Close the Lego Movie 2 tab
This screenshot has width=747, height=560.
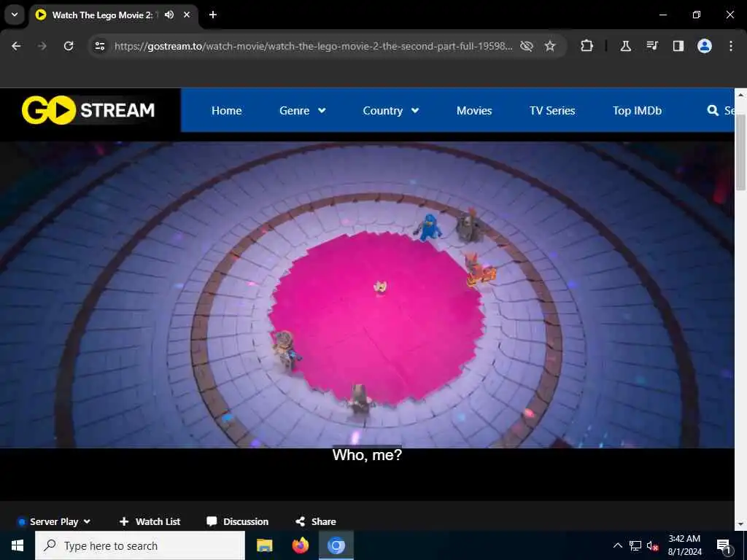187,15
